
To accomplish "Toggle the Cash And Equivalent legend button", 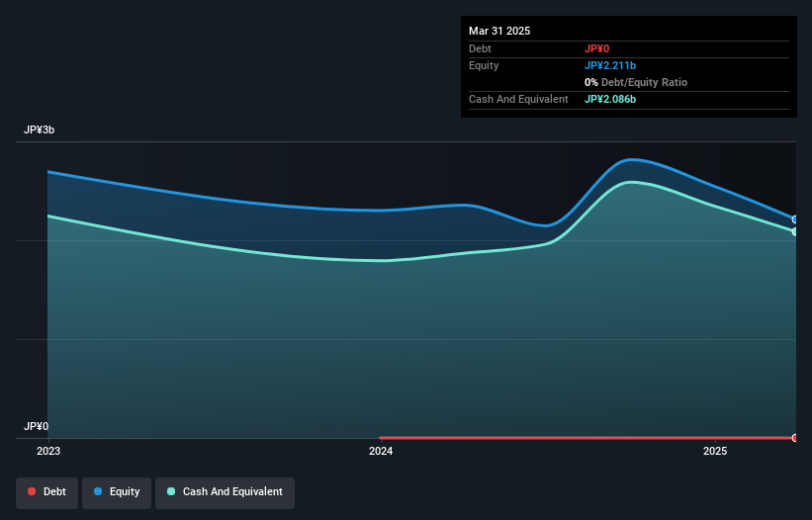I will coord(225,493).
